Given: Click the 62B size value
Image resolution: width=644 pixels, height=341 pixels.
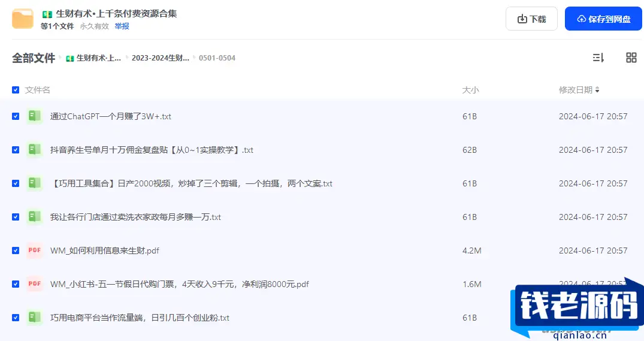Looking at the screenshot, I should 470,150.
